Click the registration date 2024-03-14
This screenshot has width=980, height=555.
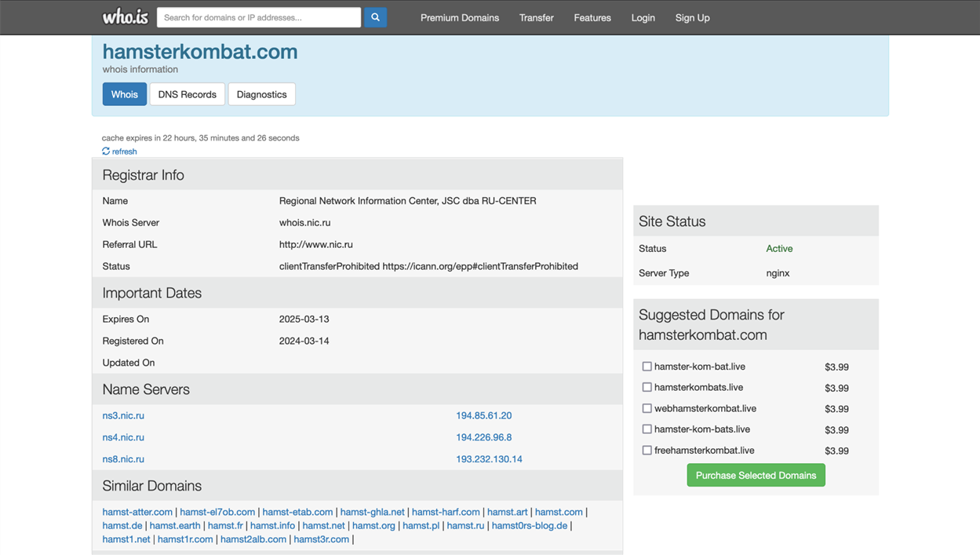point(304,341)
